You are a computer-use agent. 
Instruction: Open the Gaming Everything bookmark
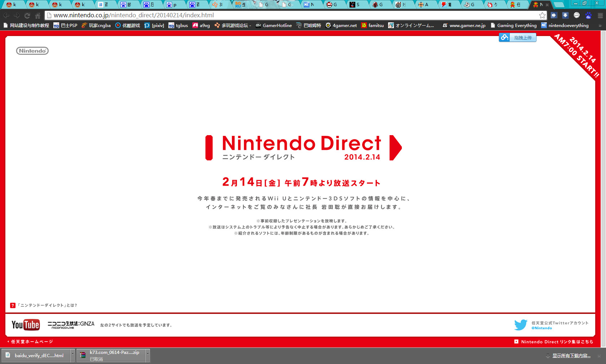(513, 25)
